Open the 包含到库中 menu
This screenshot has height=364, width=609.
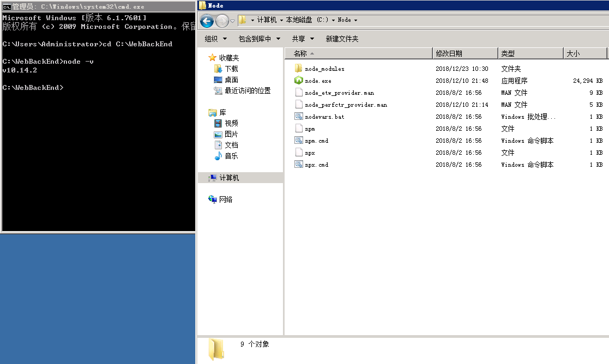pyautogui.click(x=260, y=39)
